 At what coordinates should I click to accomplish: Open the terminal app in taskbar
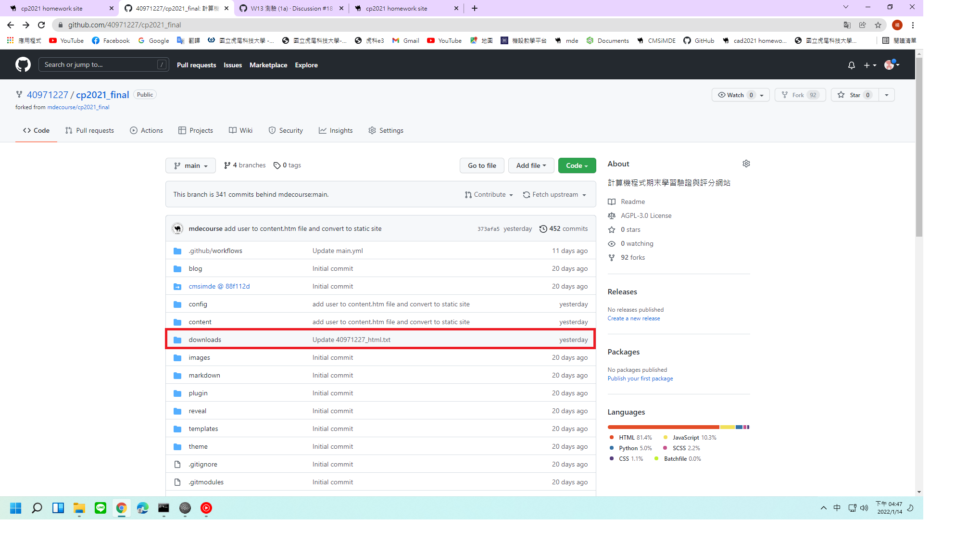[x=164, y=508]
